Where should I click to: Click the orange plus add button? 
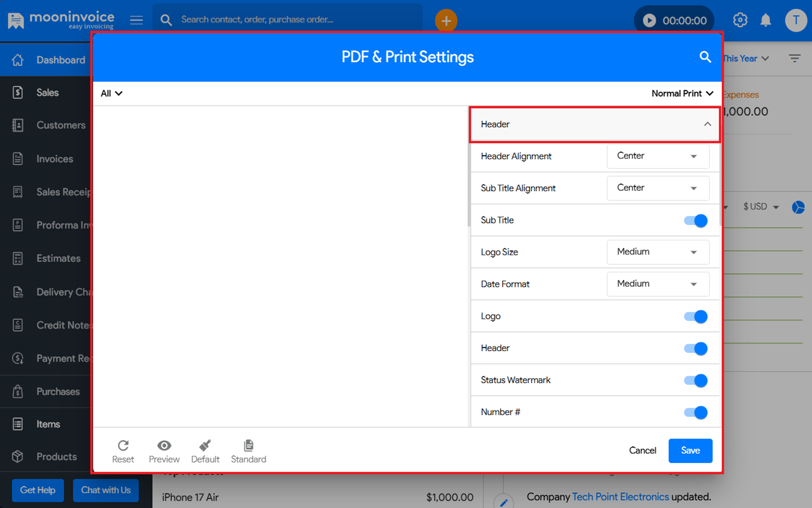(x=445, y=21)
